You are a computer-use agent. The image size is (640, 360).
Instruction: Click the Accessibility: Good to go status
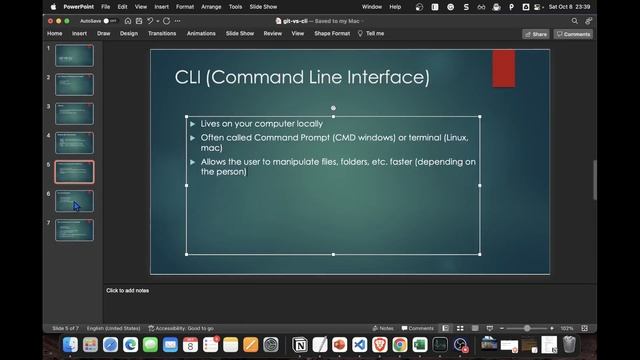[x=181, y=328]
